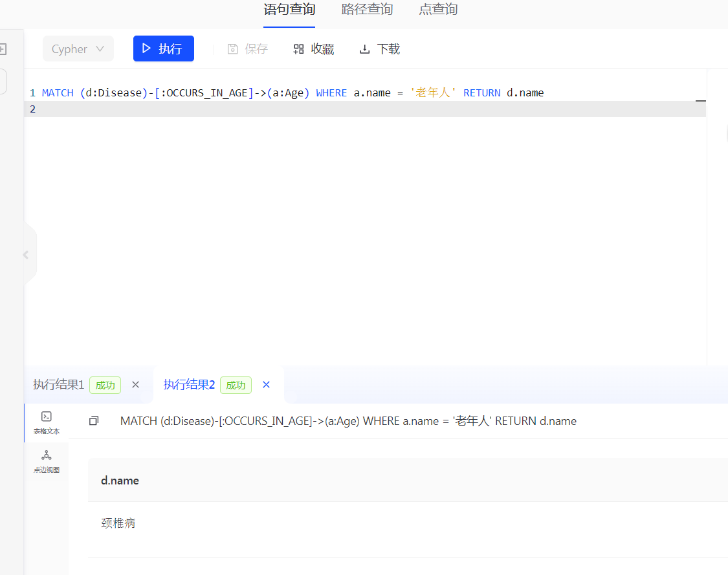728x575 pixels.
Task: Close the 执行结果1 tab
Action: tap(135, 384)
